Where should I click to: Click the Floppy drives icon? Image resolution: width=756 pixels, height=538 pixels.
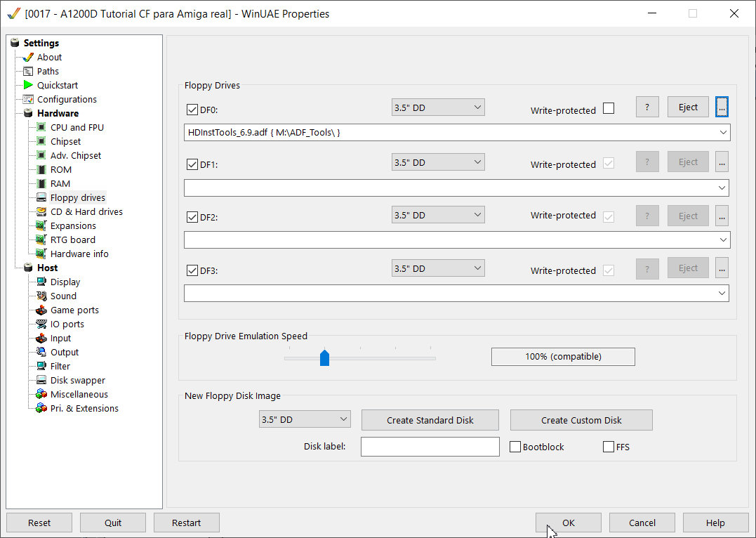[41, 197]
